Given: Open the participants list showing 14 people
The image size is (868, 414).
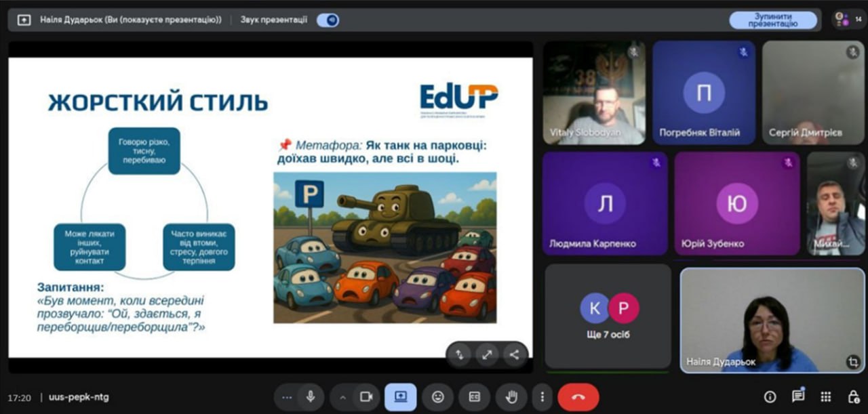Looking at the screenshot, I should click(846, 20).
